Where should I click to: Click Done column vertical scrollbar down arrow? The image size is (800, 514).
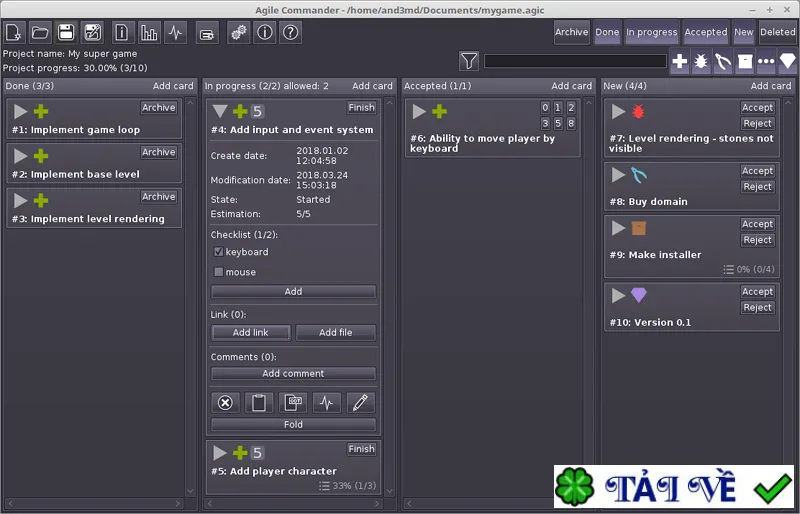click(190, 492)
